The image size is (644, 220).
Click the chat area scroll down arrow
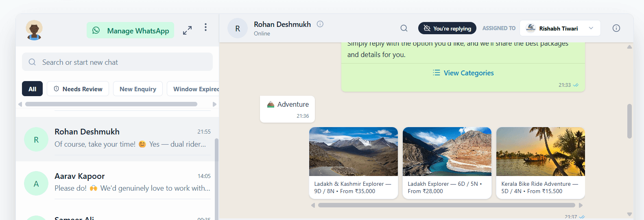pyautogui.click(x=629, y=214)
